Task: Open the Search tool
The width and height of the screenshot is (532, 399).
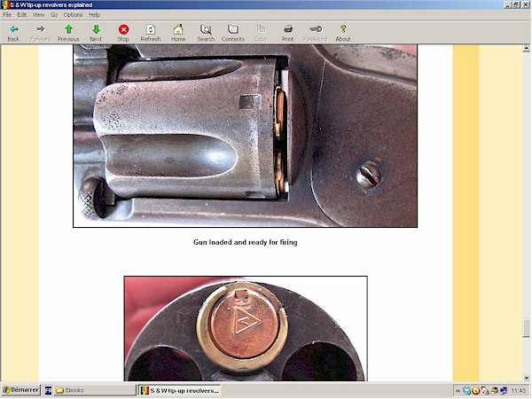Action: 206,33
